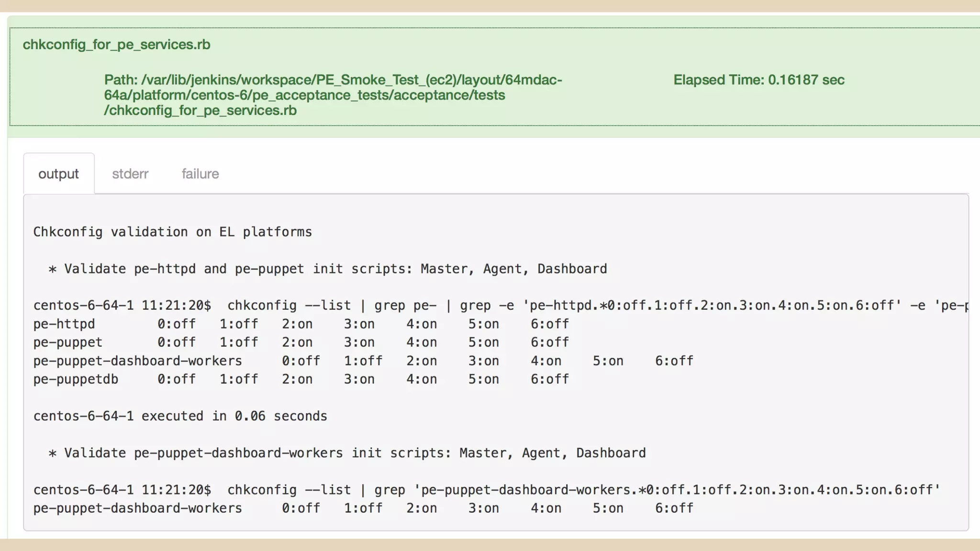
Task: Click the Elapsed Time 0.16187 sec label
Action: (x=758, y=80)
